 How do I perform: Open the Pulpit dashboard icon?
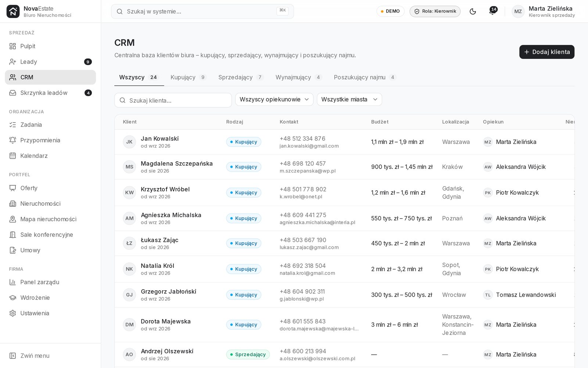pyautogui.click(x=12, y=46)
